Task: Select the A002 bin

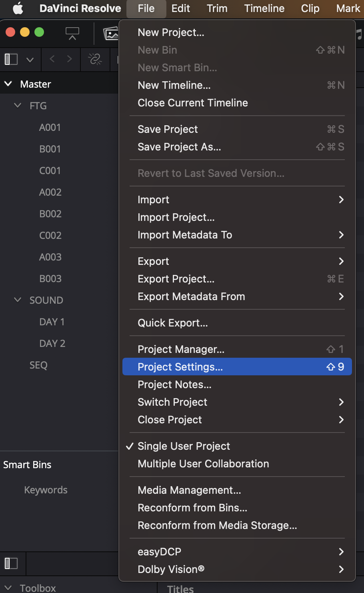Action: click(x=50, y=192)
